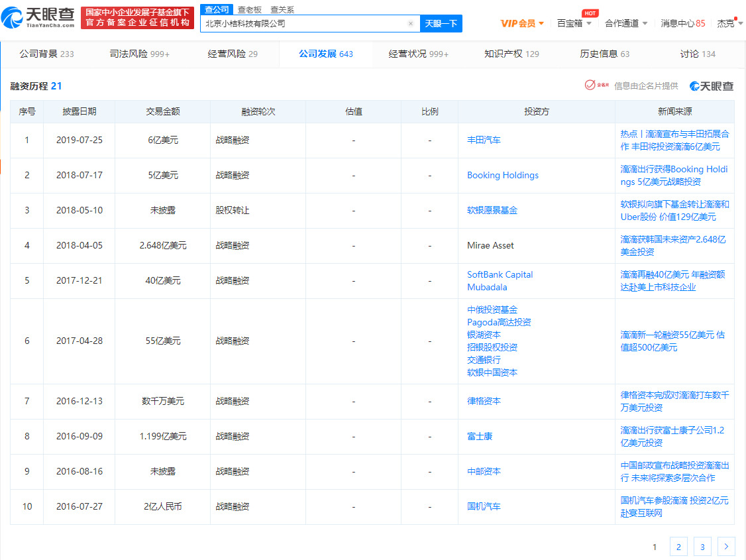Switch to the 公司发展 tab
This screenshot has width=746, height=560.
tap(326, 54)
